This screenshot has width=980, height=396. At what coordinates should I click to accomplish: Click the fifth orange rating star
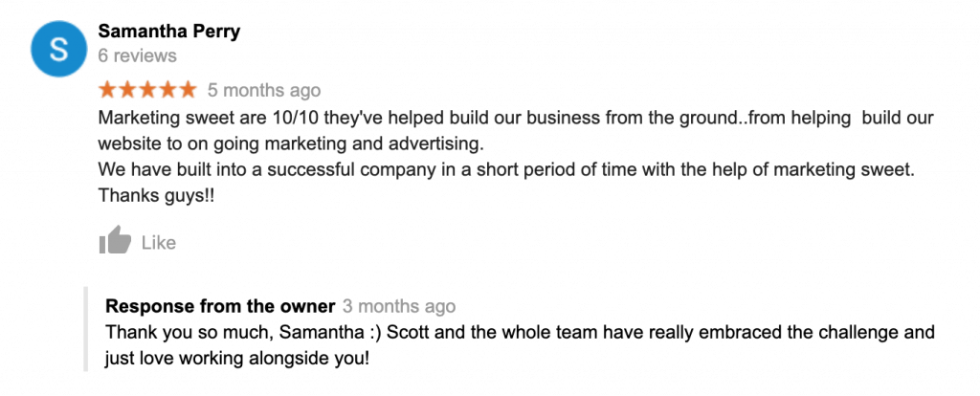(x=188, y=90)
